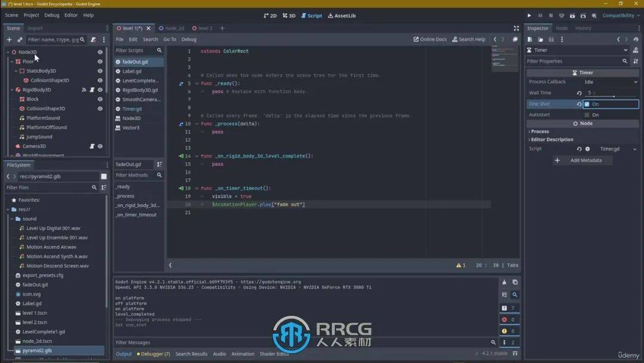The width and height of the screenshot is (644, 363).
Task: Collapse the sound folder in FileSystem
Action: pos(11,219)
